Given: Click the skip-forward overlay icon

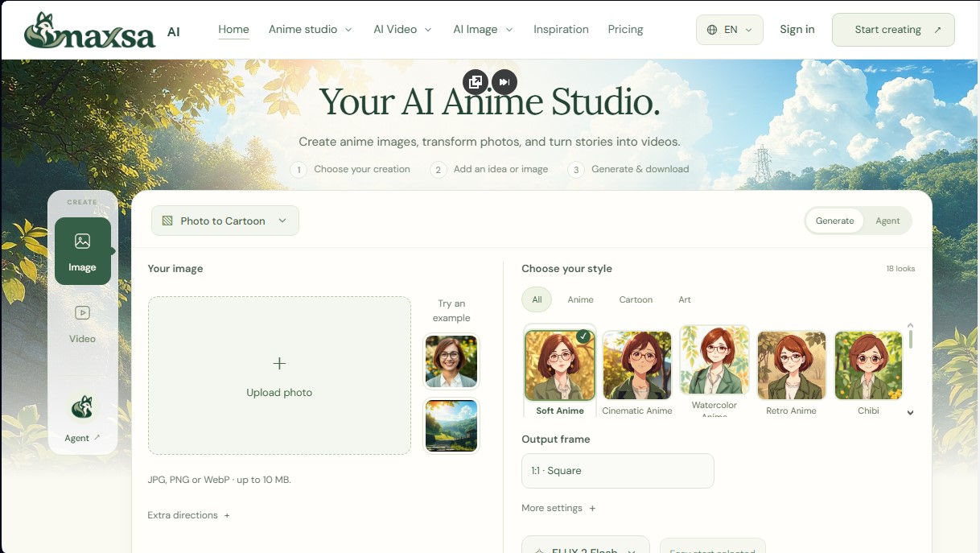Looking at the screenshot, I should pos(504,82).
